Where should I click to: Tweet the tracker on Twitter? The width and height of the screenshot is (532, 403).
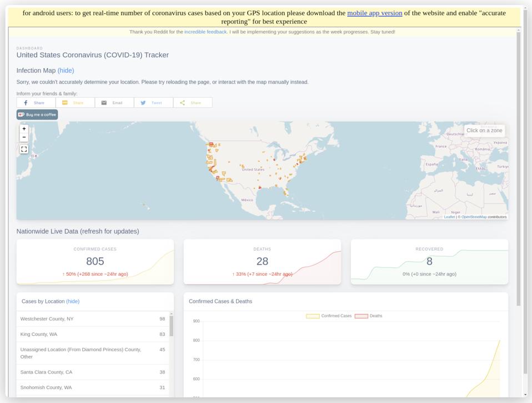point(154,102)
